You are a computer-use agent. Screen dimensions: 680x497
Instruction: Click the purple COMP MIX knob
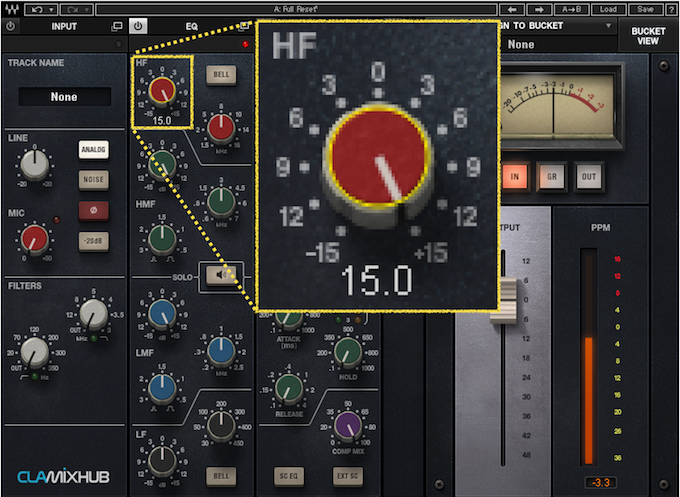pos(347,426)
